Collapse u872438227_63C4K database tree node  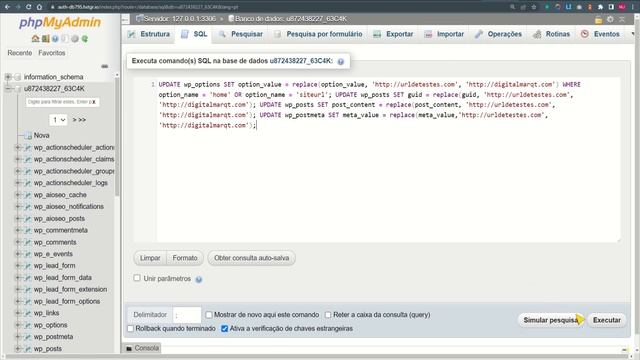[8, 89]
